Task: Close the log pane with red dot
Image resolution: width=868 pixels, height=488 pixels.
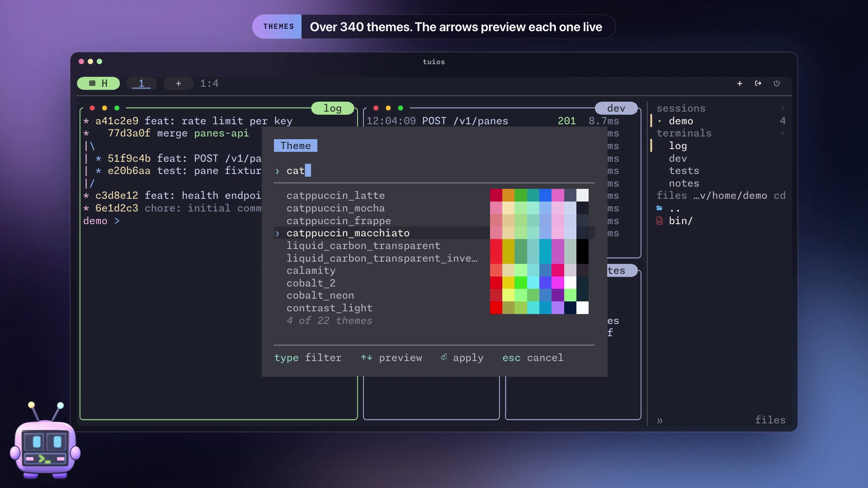Action: pyautogui.click(x=92, y=108)
